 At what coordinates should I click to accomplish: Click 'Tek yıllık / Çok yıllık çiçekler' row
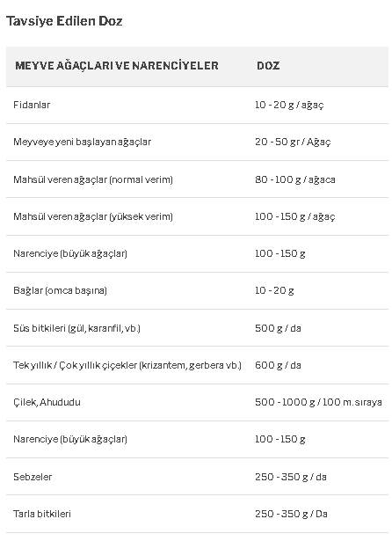[197, 365]
